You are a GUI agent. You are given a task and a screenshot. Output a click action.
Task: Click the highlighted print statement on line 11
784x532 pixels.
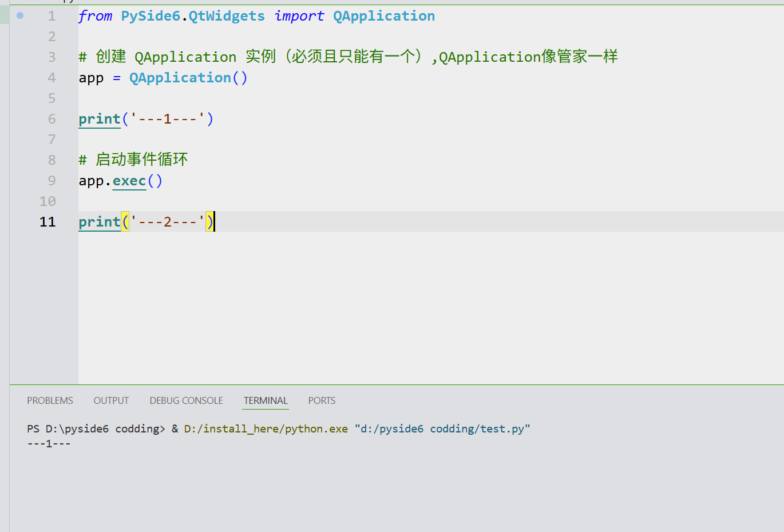[146, 221]
